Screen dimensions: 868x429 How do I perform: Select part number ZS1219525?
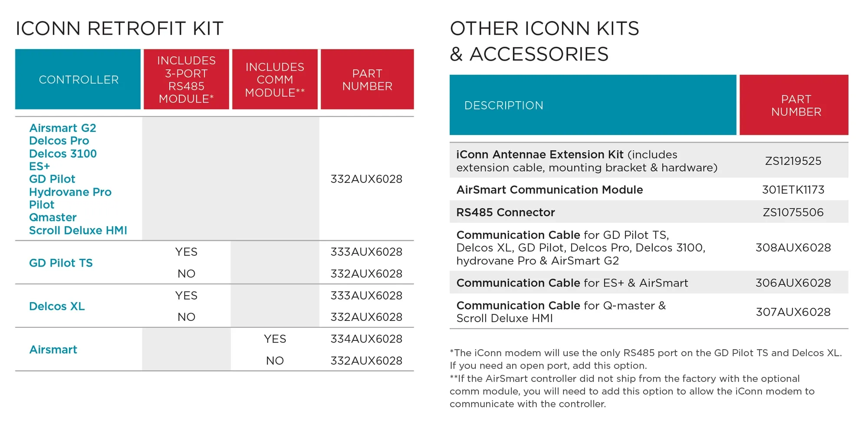[x=793, y=161]
